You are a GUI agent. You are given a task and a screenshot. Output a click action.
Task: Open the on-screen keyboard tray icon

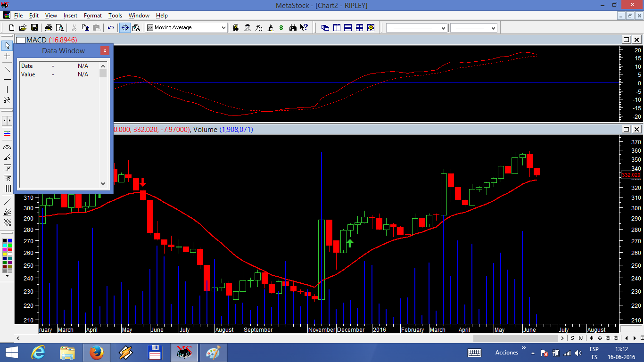474,353
